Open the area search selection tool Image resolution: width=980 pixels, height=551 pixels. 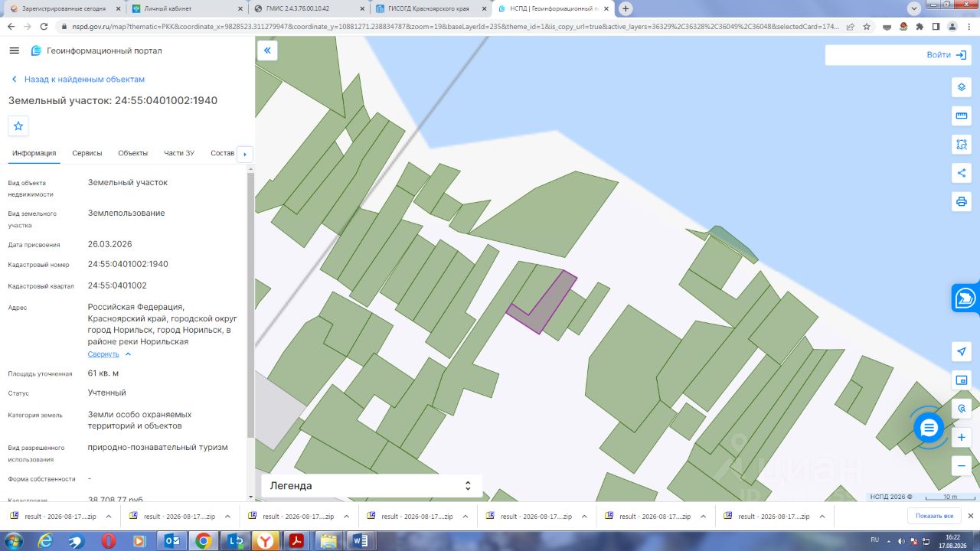962,144
